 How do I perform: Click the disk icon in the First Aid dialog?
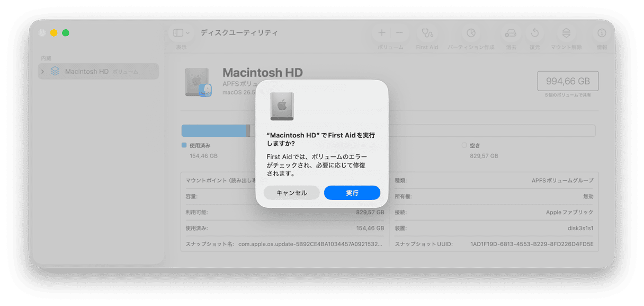coord(282,106)
